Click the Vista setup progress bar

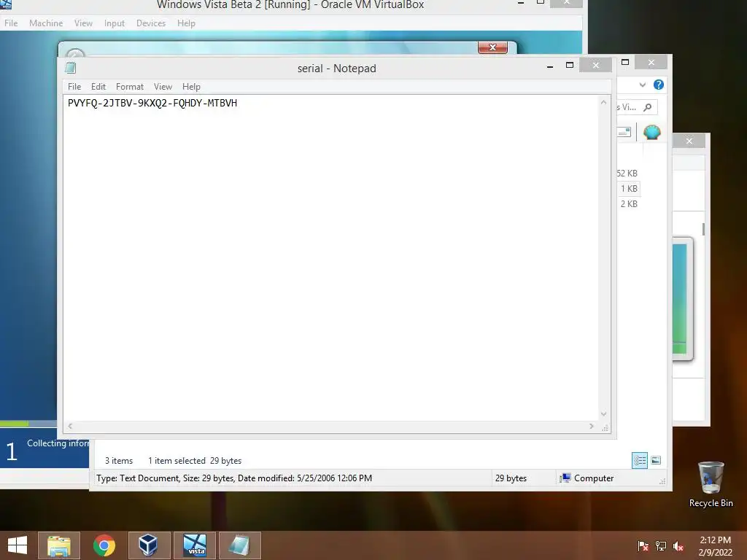click(x=28, y=424)
